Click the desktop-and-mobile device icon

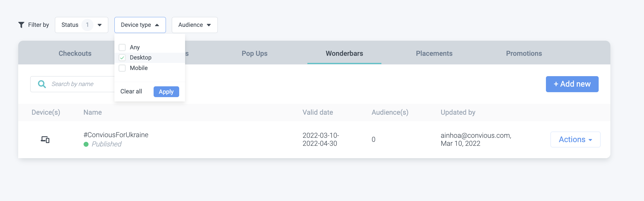tap(45, 140)
